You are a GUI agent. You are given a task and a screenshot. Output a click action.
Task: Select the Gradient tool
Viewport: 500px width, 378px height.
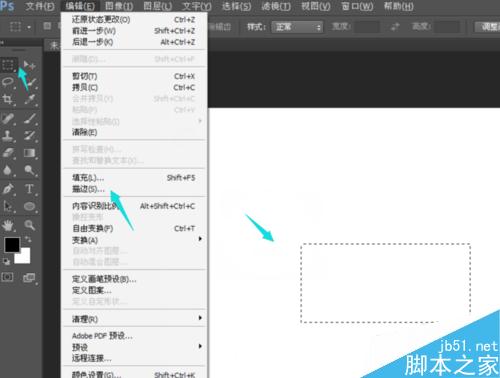point(30,153)
